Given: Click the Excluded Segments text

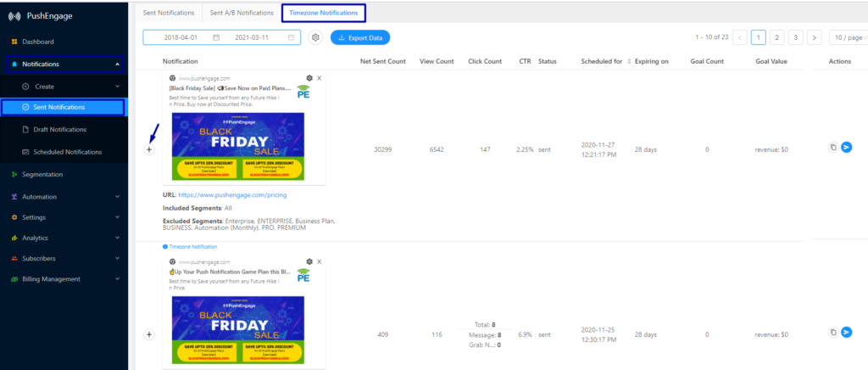Looking at the screenshot, I should 248,224.
